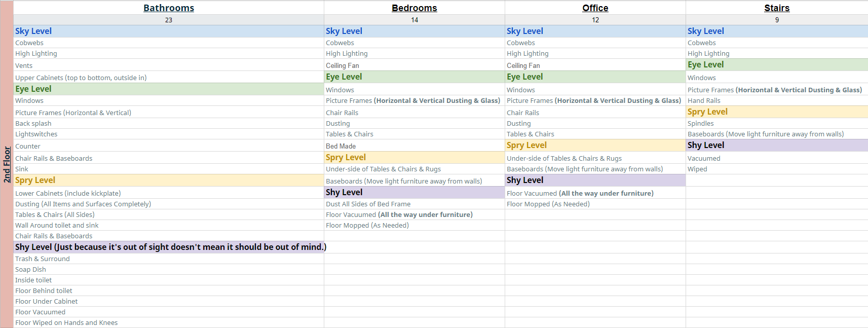The width and height of the screenshot is (868, 328).
Task: Click Floor Vacuumed in Office column
Action: (595, 193)
